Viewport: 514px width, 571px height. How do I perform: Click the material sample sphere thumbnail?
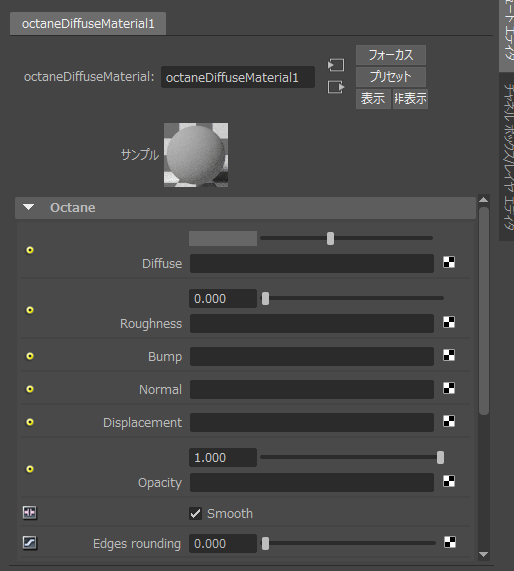point(196,155)
